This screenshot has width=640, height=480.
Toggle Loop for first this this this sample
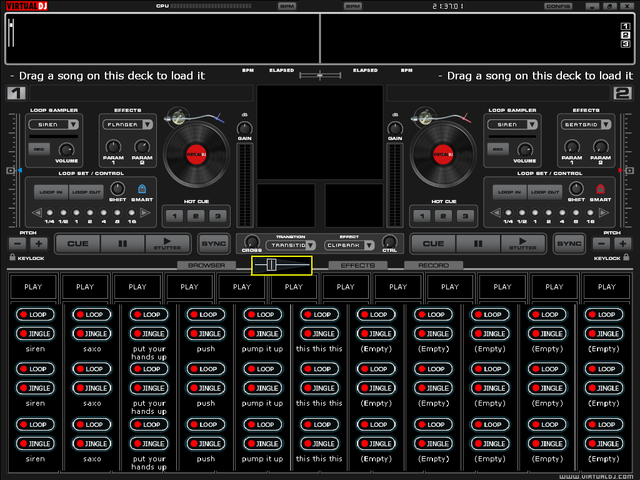tap(319, 314)
